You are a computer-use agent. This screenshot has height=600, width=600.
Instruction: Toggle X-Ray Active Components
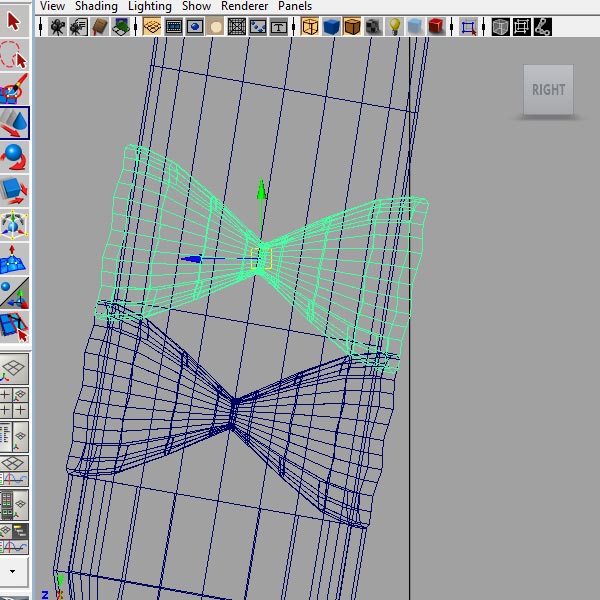tap(522, 27)
